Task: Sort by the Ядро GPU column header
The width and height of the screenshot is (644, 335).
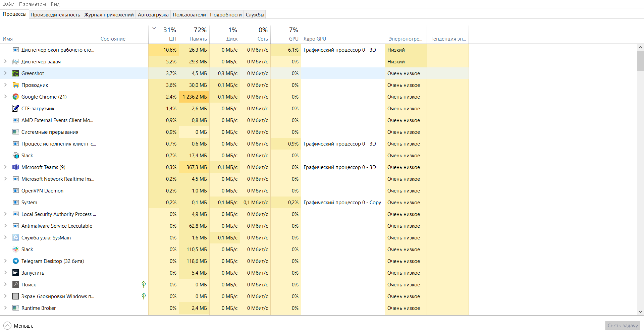Action: tap(343, 35)
